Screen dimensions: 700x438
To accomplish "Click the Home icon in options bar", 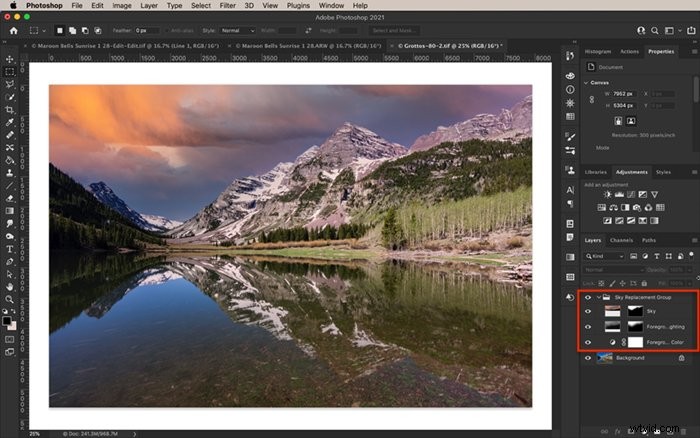I will tap(13, 30).
